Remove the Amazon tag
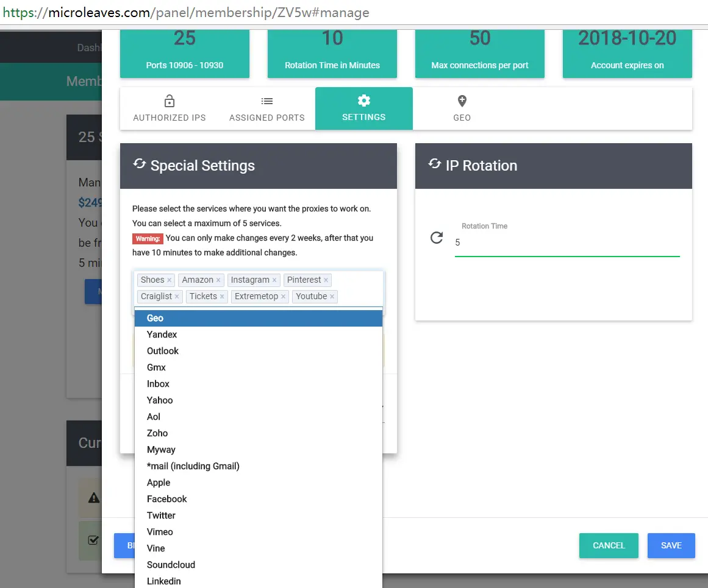Viewport: 708px width, 588px height. 218,280
